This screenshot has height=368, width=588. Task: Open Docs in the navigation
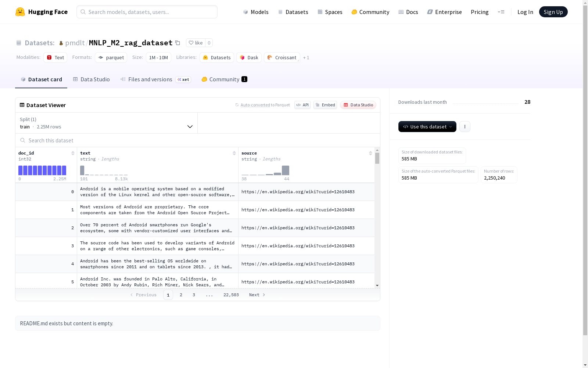[408, 12]
